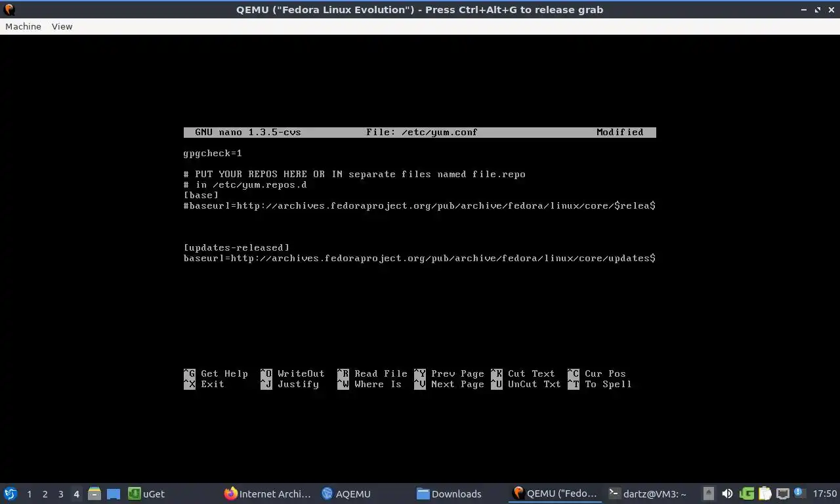
Task: Click the ^W Where Is shortcut label
Action: coord(369,384)
